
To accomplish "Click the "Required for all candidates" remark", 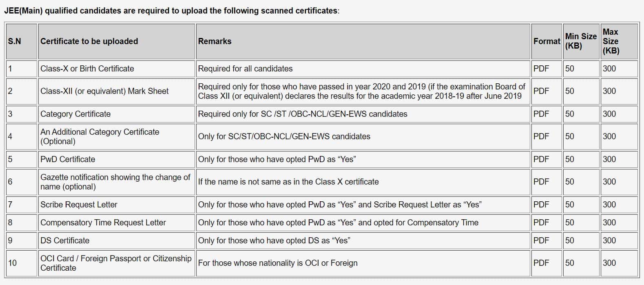I will [x=245, y=69].
